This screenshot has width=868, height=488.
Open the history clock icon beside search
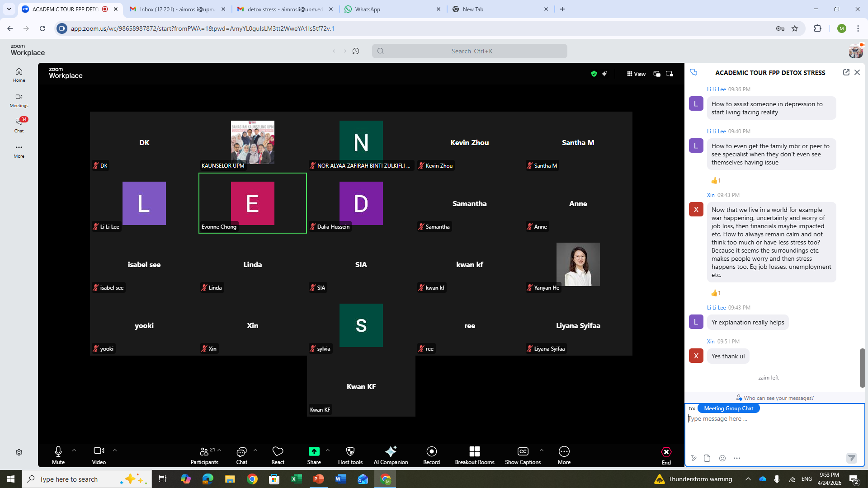coord(356,51)
